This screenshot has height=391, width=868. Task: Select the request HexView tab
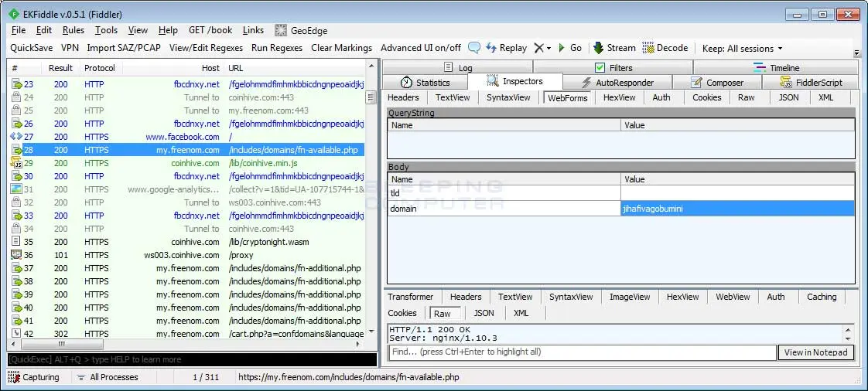point(619,97)
